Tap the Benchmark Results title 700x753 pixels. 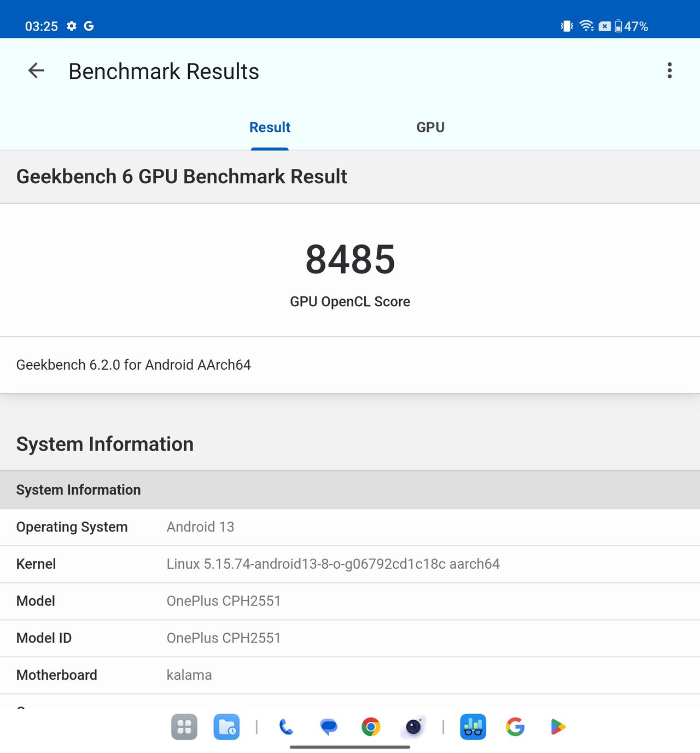[x=164, y=71]
